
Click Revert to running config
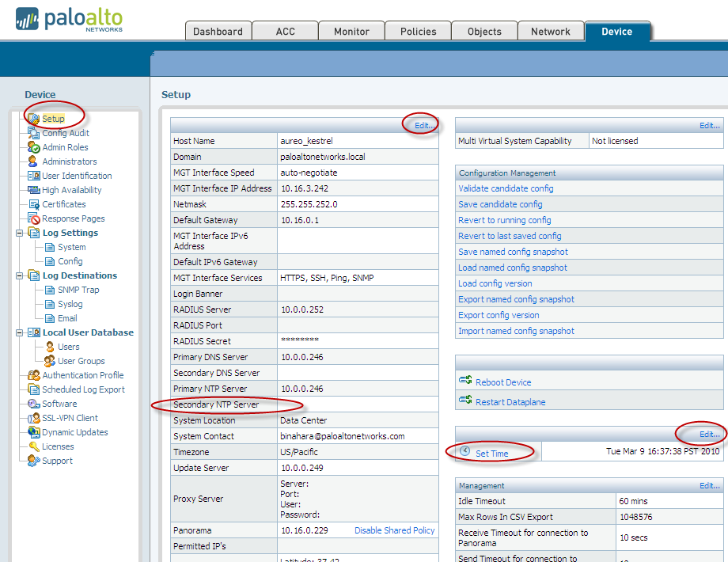pos(505,220)
